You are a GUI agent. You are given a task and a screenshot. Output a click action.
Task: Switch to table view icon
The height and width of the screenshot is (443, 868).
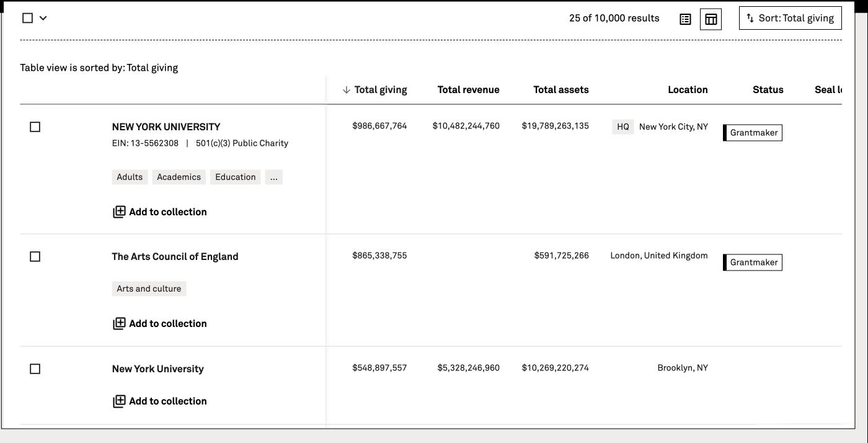coord(711,19)
